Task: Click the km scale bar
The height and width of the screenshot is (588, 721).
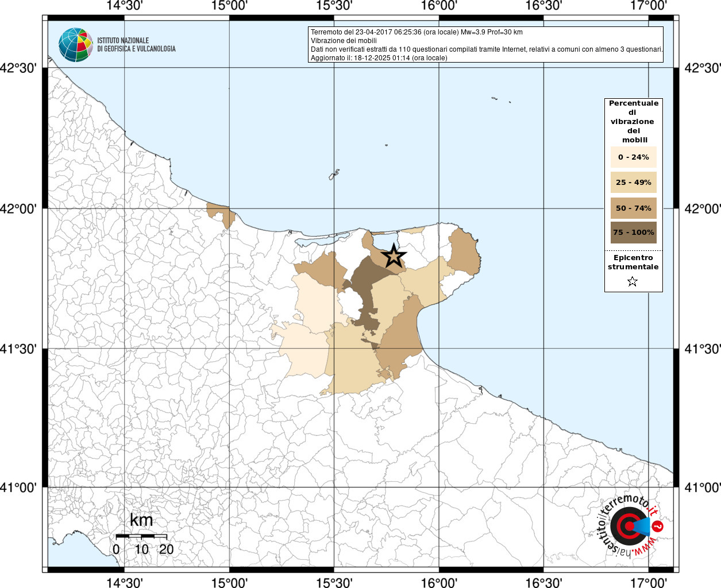Action: (141, 536)
